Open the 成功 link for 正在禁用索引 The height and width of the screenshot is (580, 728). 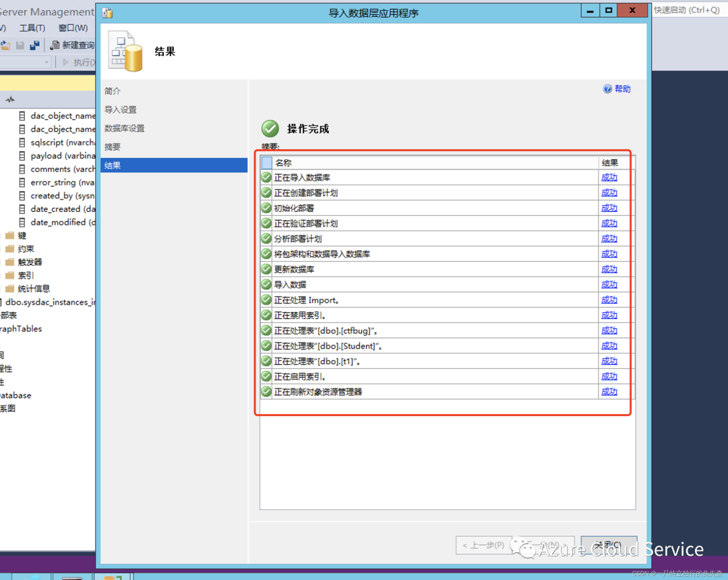click(x=609, y=316)
